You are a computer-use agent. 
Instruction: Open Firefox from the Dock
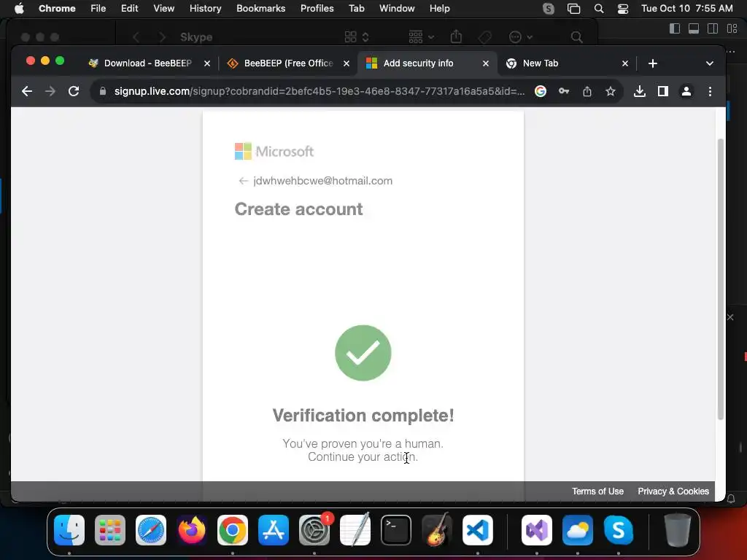[x=192, y=530]
